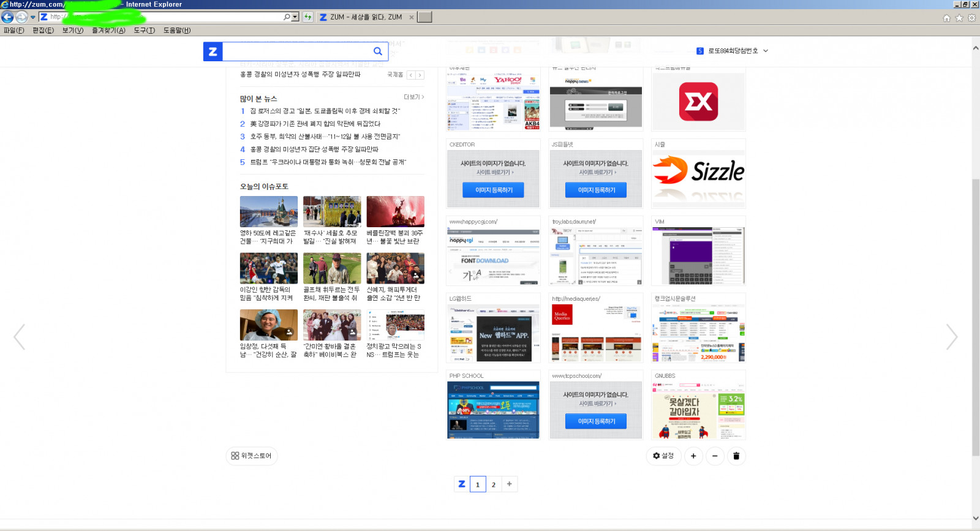Expand the address bar autocomplete dropdown

pos(295,17)
